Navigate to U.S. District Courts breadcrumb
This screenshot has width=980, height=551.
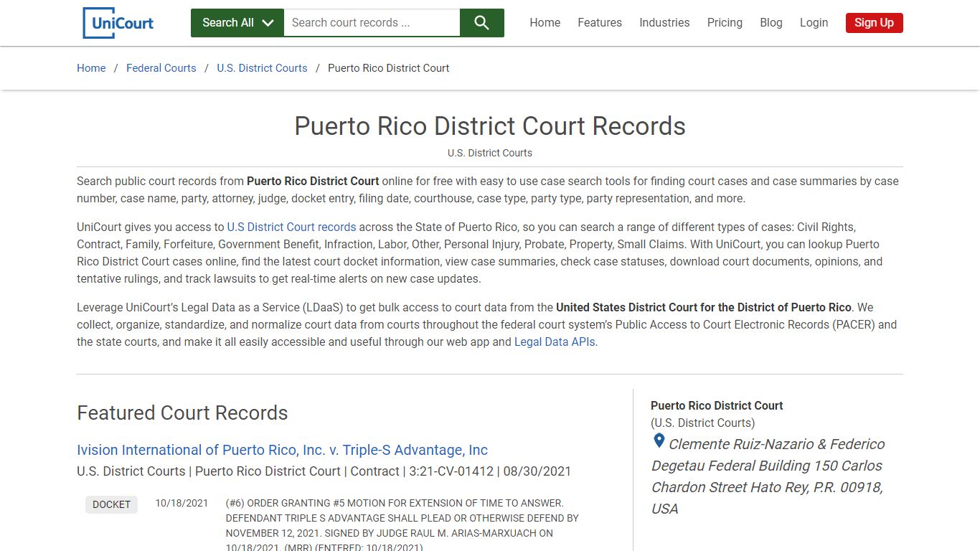262,68
